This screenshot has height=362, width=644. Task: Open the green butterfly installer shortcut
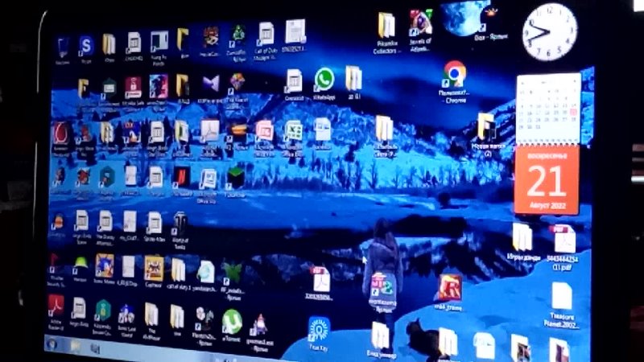click(233, 273)
